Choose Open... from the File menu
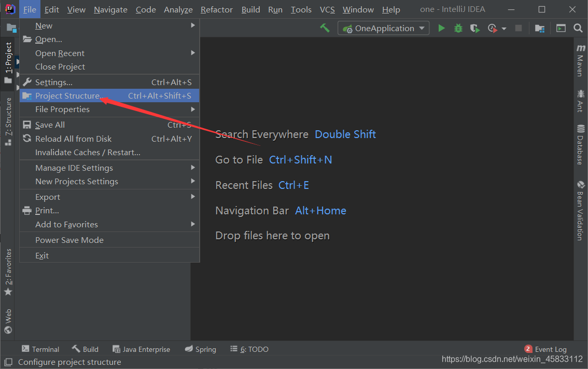 coord(109,39)
